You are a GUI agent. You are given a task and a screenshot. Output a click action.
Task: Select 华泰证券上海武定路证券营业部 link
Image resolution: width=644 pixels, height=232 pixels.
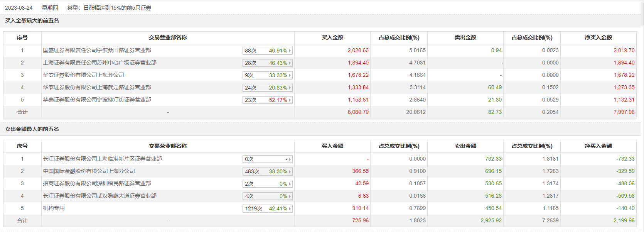97,87
